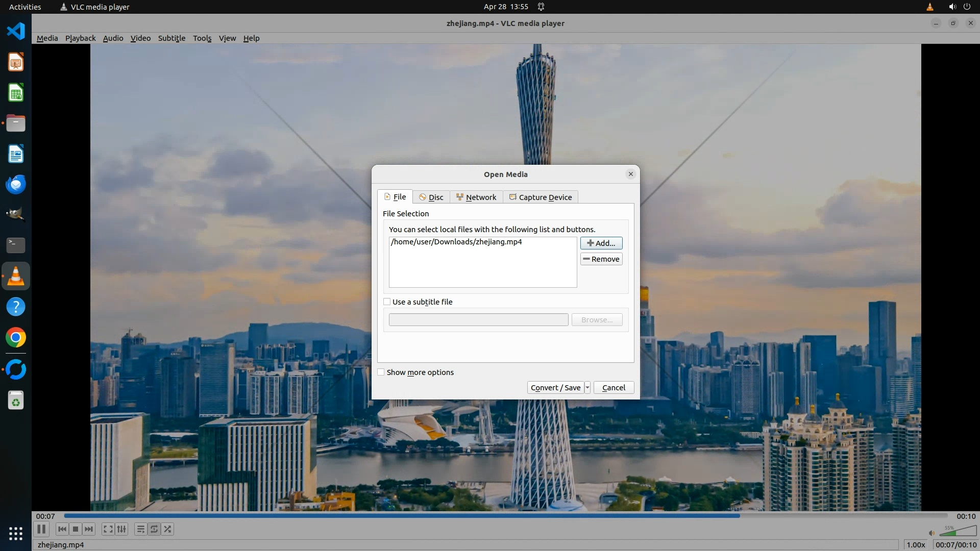Open extended settings effects panel

point(121,529)
